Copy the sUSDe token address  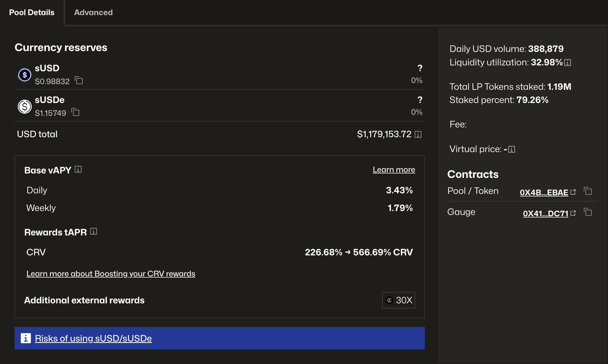click(x=76, y=113)
